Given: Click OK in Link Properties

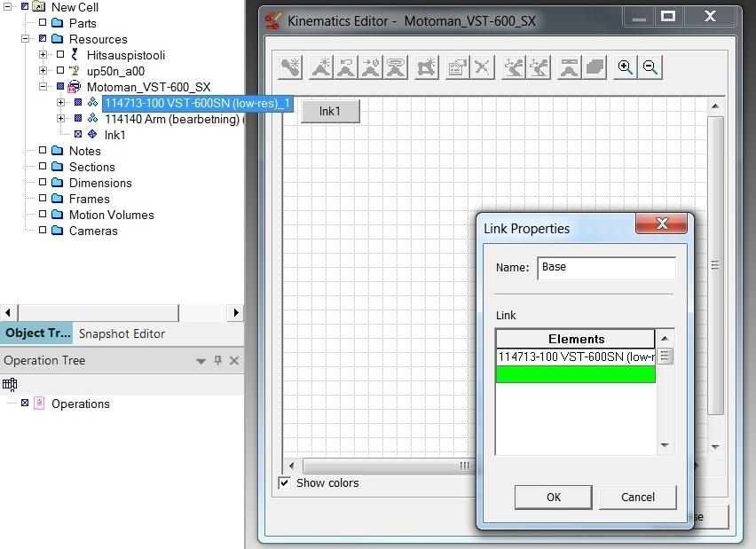Looking at the screenshot, I should [554, 497].
